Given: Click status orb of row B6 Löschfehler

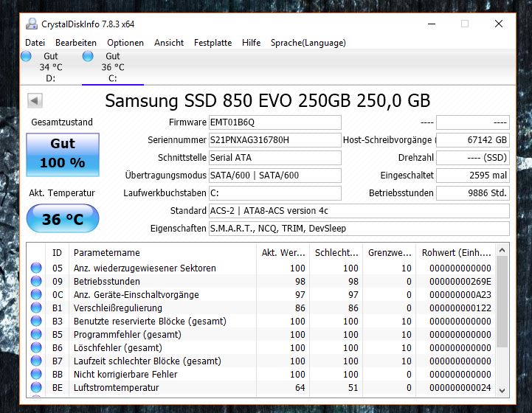Looking at the screenshot, I should pyautogui.click(x=36, y=347).
